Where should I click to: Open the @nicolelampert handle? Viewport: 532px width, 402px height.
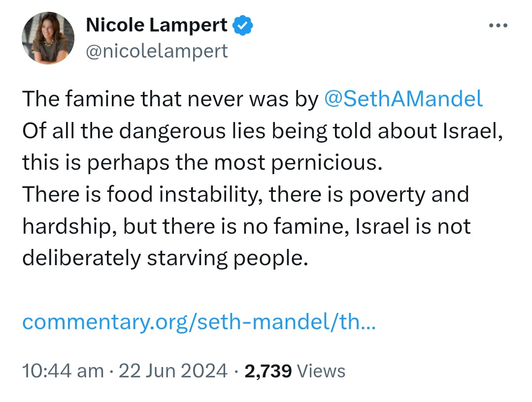click(x=157, y=51)
